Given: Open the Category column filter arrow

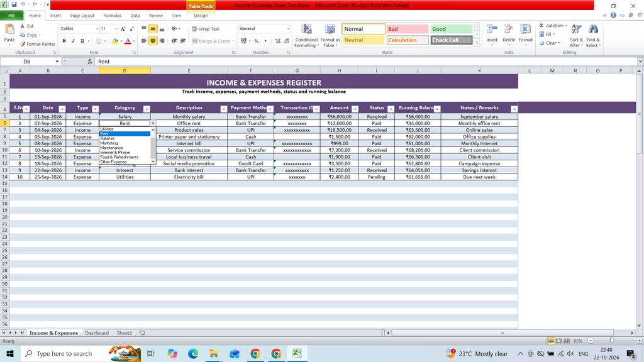Looking at the screenshot, I should tap(147, 109).
